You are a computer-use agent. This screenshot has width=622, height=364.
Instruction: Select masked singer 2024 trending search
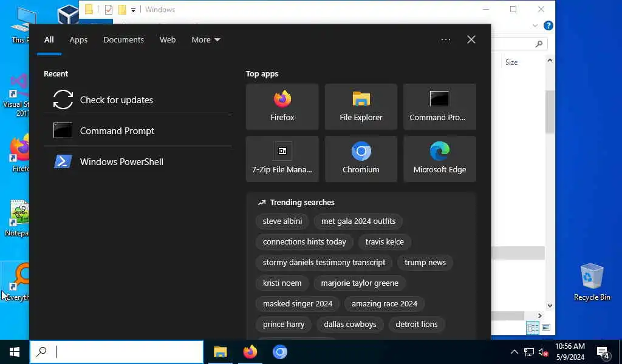(298, 303)
